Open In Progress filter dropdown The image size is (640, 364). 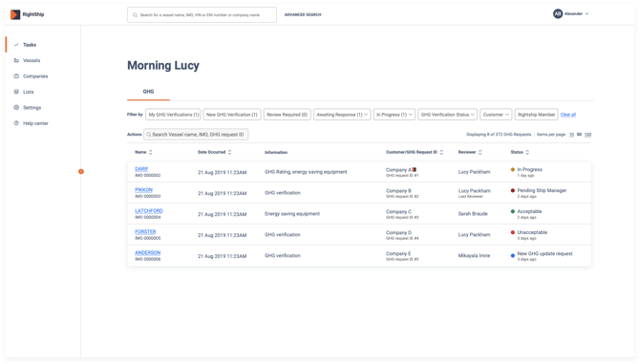click(395, 115)
